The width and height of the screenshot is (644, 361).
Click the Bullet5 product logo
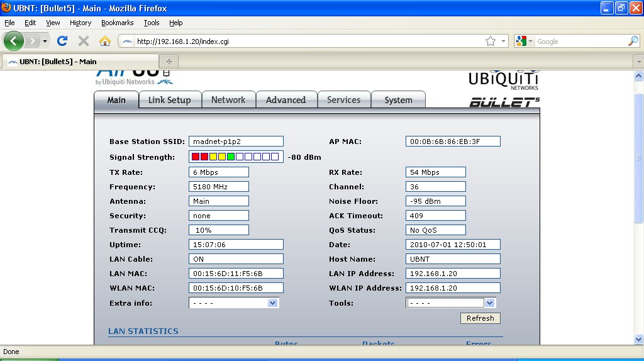(x=504, y=103)
